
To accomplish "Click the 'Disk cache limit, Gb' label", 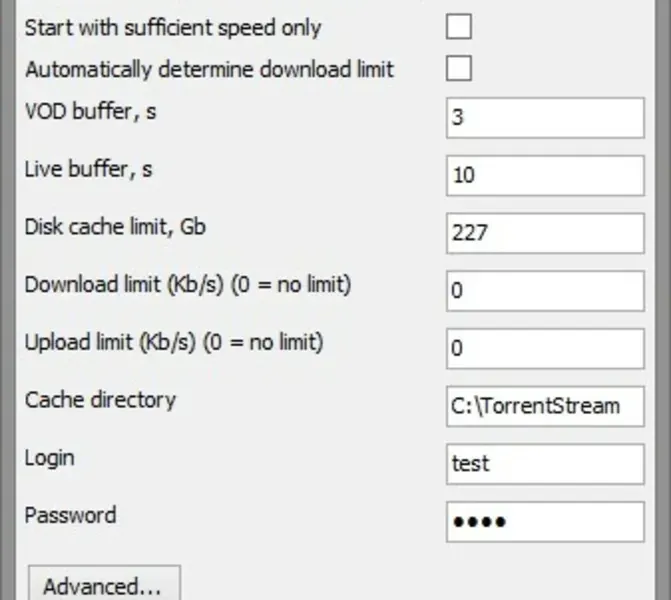I will [x=115, y=227].
